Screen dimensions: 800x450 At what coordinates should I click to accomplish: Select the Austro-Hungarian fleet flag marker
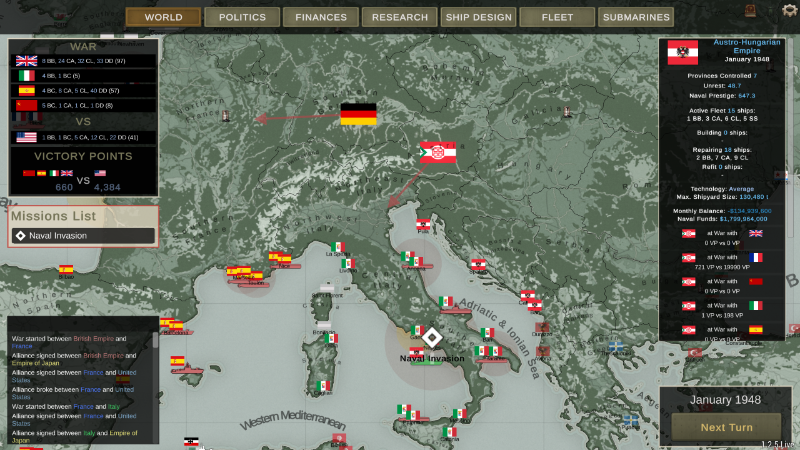tap(437, 153)
